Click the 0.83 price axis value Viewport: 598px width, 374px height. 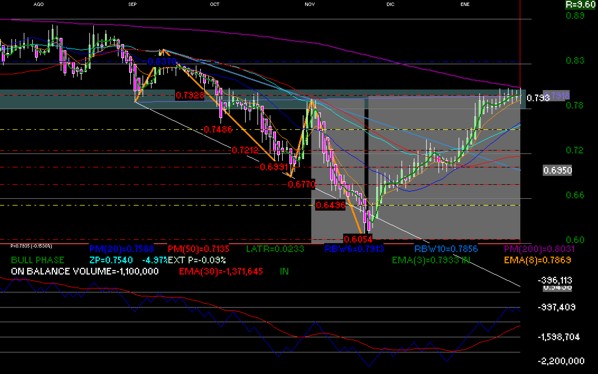pos(575,61)
